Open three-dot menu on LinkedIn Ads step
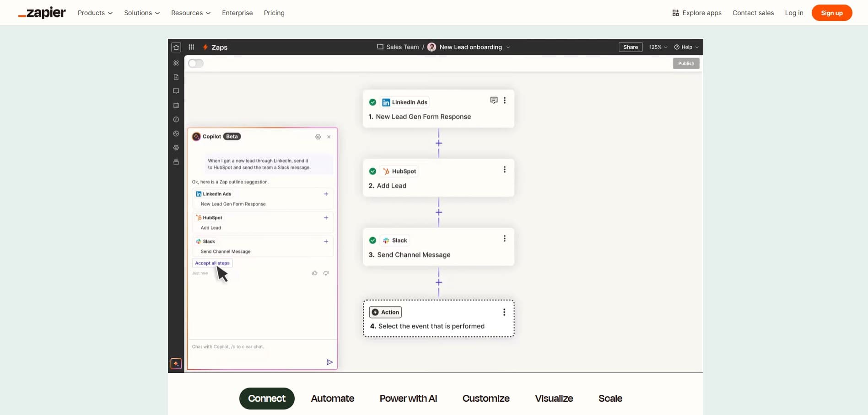Image resolution: width=868 pixels, height=415 pixels. pos(505,100)
